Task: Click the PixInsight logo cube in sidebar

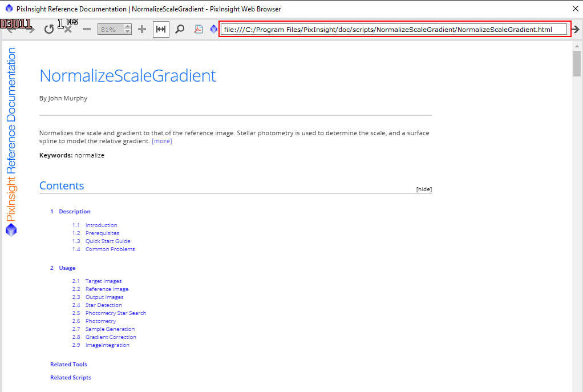Action: click(x=11, y=230)
